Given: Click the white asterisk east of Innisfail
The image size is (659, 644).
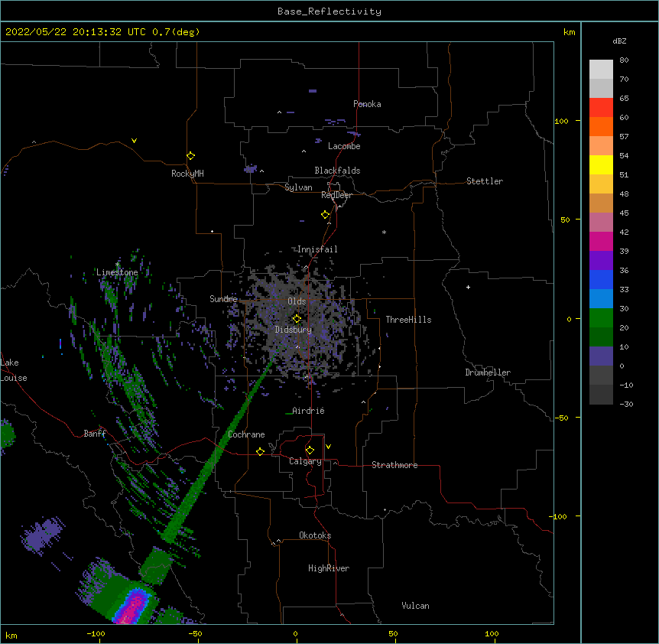Looking at the screenshot, I should (x=384, y=232).
